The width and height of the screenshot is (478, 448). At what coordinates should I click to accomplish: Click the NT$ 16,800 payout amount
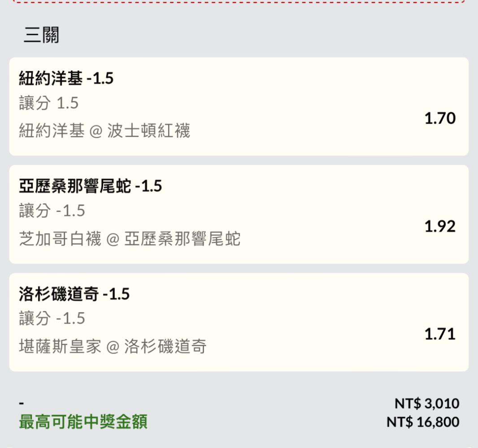coord(423,422)
